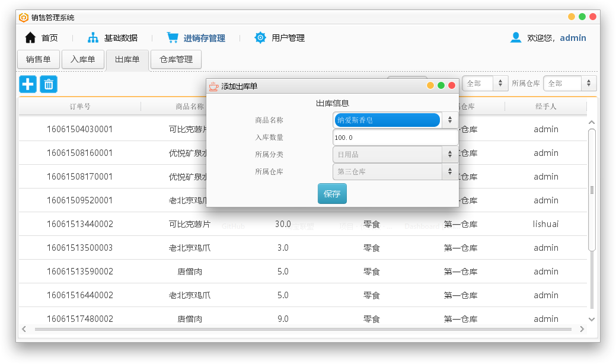Close the 添加出库单 dialog with red button
616x364 pixels.
(x=452, y=85)
